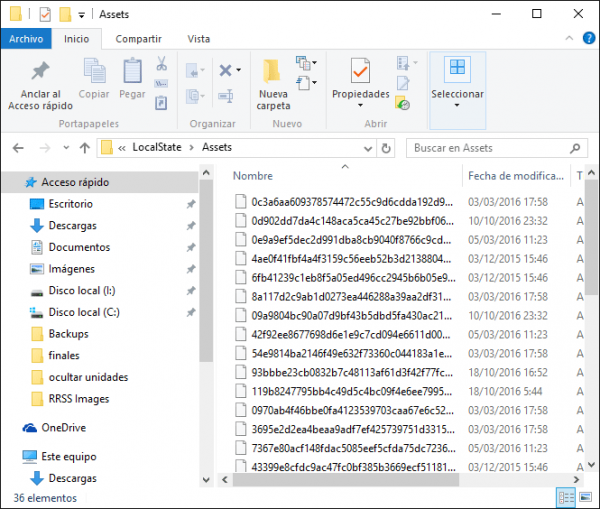
Task: Expand the hidden path chevron before LocalState
Action: pos(122,148)
